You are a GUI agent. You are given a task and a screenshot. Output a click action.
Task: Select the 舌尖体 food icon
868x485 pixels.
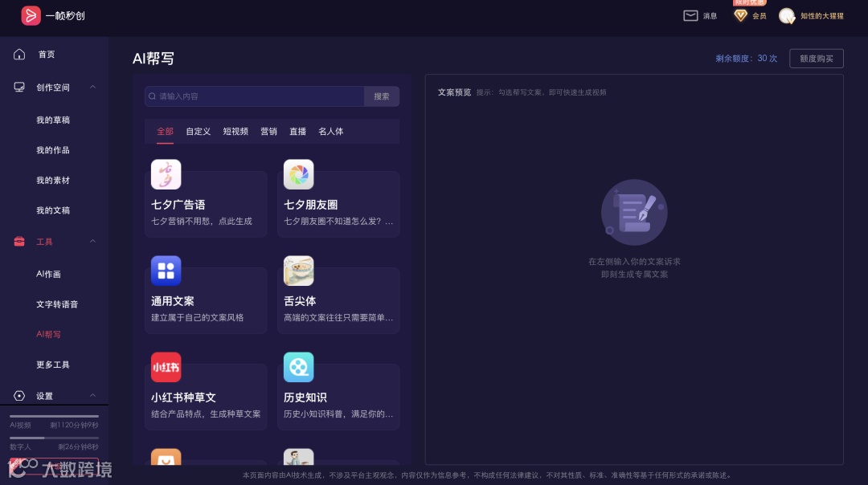(298, 271)
